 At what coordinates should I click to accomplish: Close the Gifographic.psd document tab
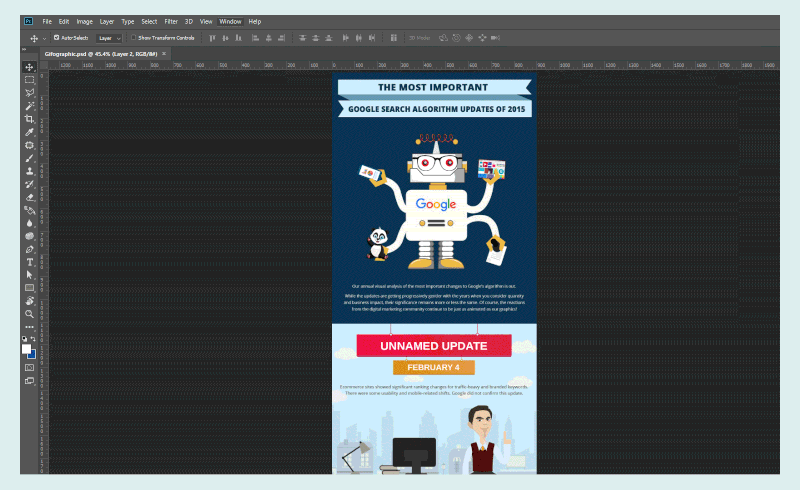[x=164, y=53]
